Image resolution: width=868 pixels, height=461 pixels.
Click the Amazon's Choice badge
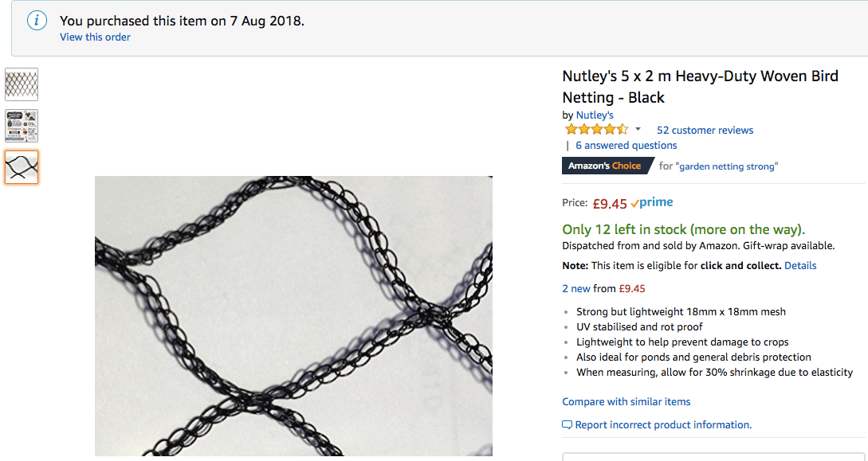coord(604,166)
